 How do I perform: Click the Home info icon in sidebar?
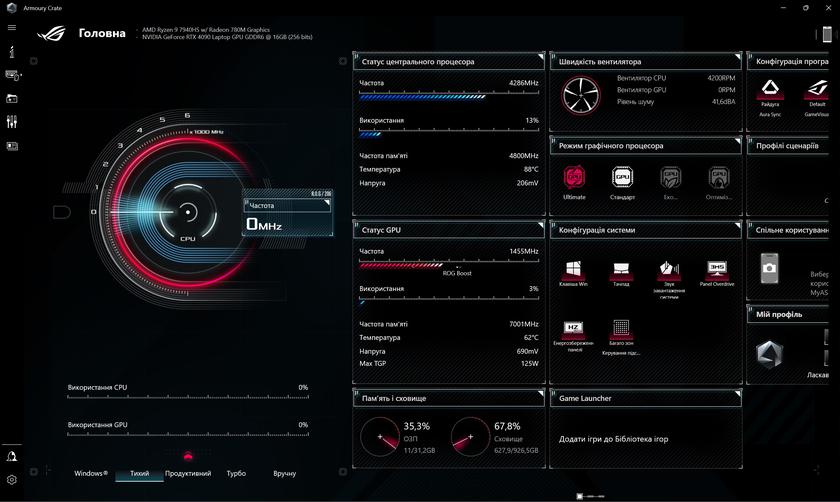[12, 51]
